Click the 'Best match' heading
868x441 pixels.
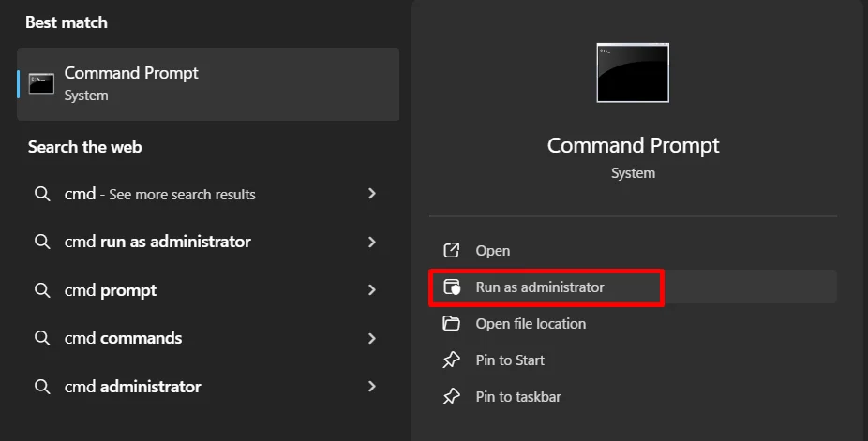coord(67,22)
